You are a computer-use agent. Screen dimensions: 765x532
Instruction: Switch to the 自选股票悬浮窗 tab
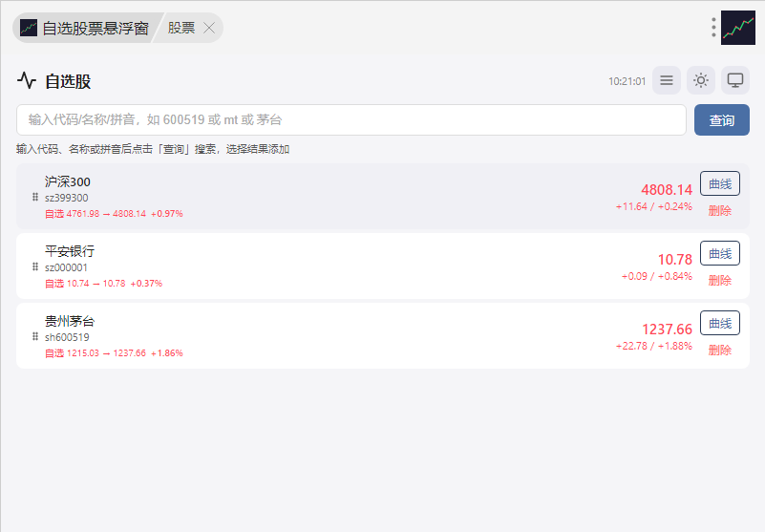(x=84, y=28)
